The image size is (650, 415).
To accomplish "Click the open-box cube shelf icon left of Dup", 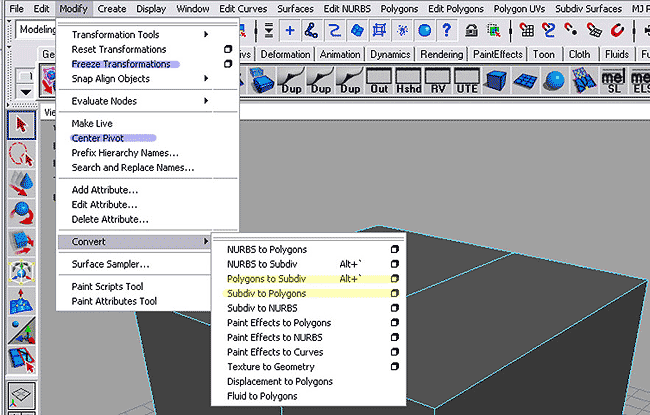I will click(x=262, y=81).
